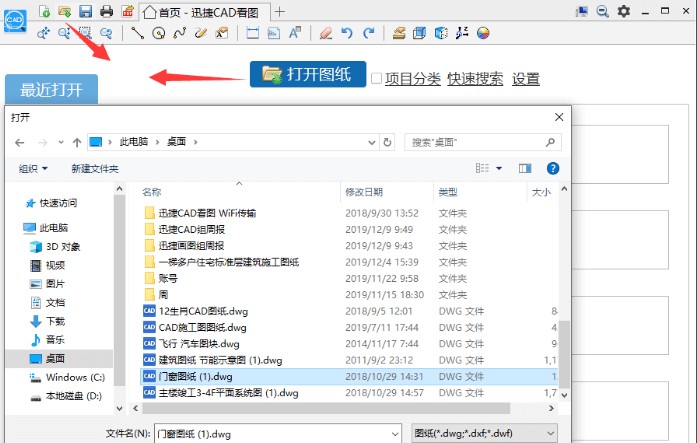
Task: Click the monitor display icon in title bar
Action: tap(581, 12)
